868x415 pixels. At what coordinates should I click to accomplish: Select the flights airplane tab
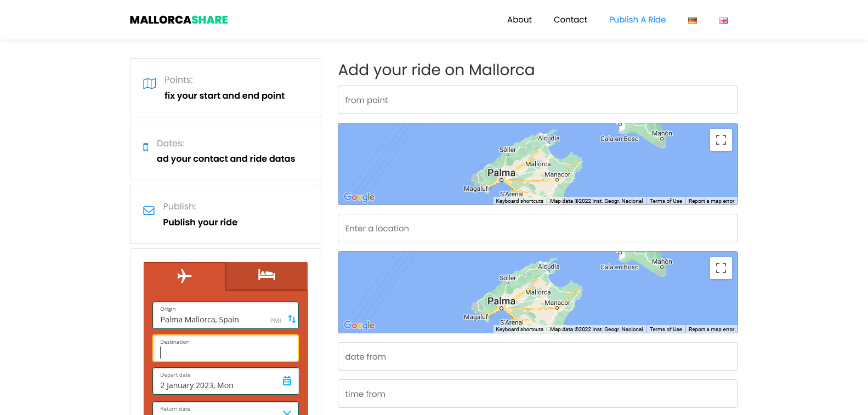pos(184,276)
